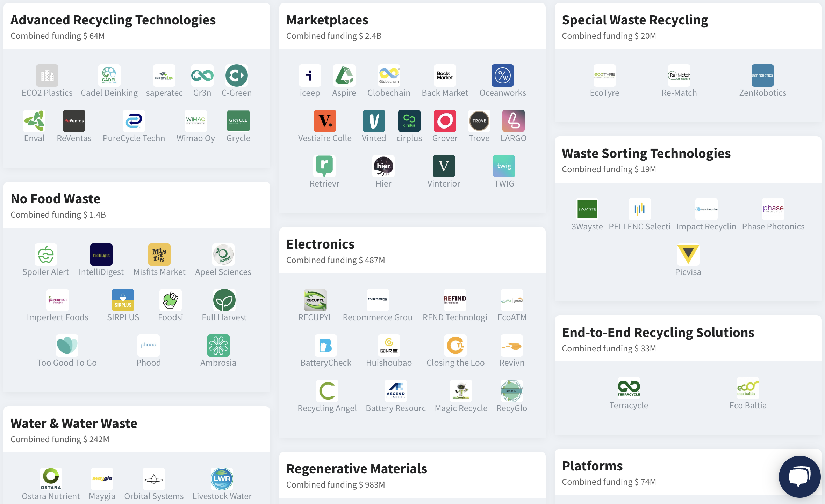Select the Re-Match logo icon
825x504 pixels.
click(x=679, y=75)
